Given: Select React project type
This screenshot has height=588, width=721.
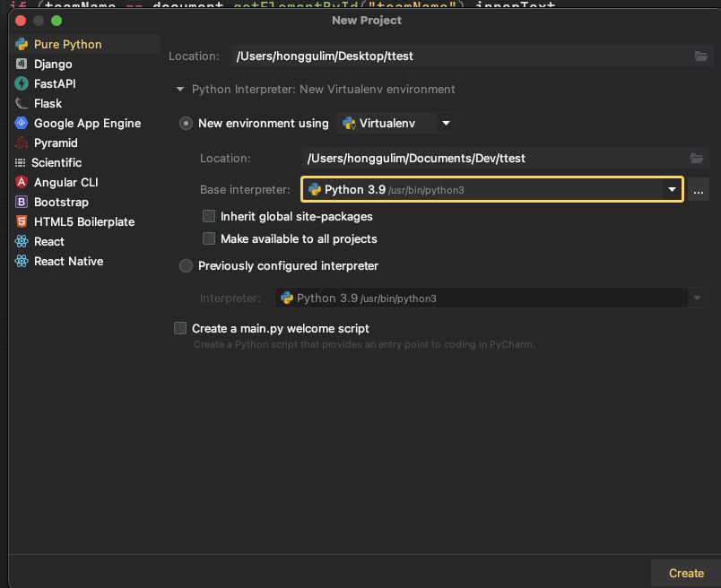Looking at the screenshot, I should [85, 241].
